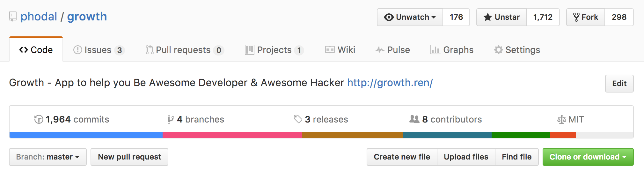Click the brown segment of language bar

[x=353, y=135]
